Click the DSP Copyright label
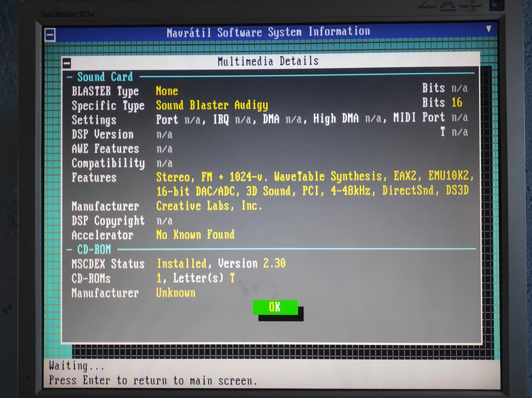Viewport: 532px width, 398px height. coord(108,221)
